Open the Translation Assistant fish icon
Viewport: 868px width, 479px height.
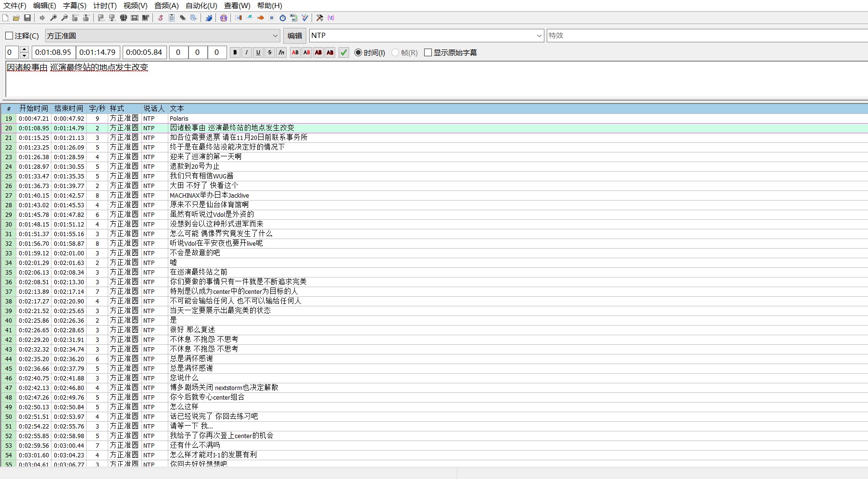click(x=261, y=18)
